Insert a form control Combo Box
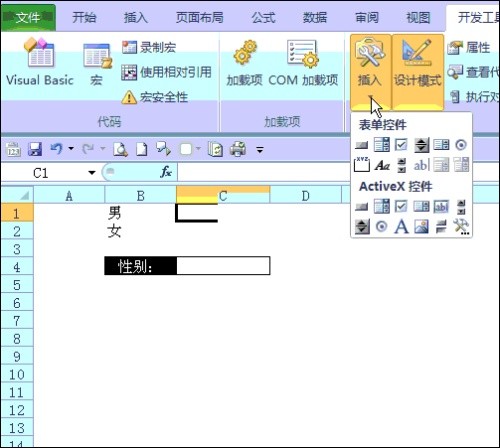Image resolution: width=500 pixels, height=448 pixels. pyautogui.click(x=382, y=145)
